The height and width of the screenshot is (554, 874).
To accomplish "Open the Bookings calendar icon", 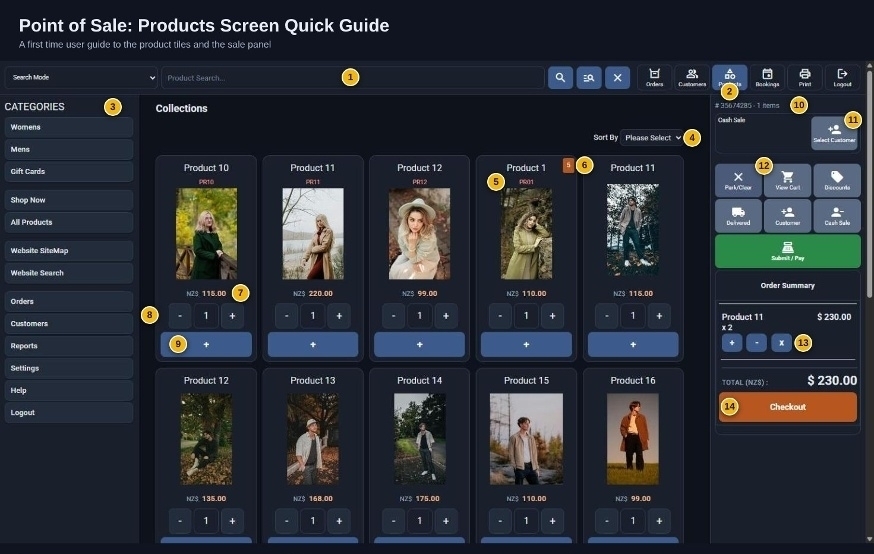I will tap(767, 77).
